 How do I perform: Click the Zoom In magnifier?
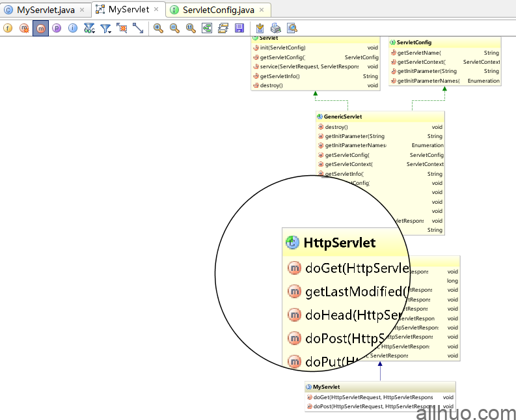pyautogui.click(x=158, y=28)
